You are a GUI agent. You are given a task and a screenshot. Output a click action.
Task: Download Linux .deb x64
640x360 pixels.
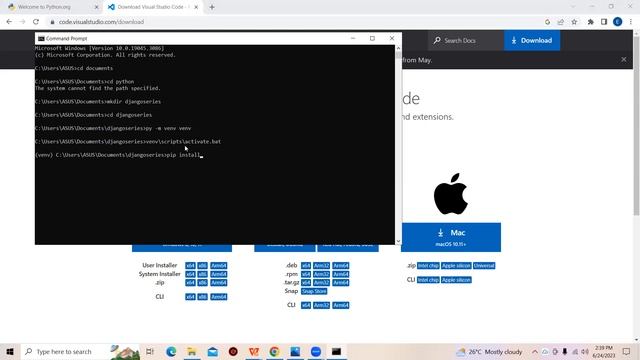(306, 266)
